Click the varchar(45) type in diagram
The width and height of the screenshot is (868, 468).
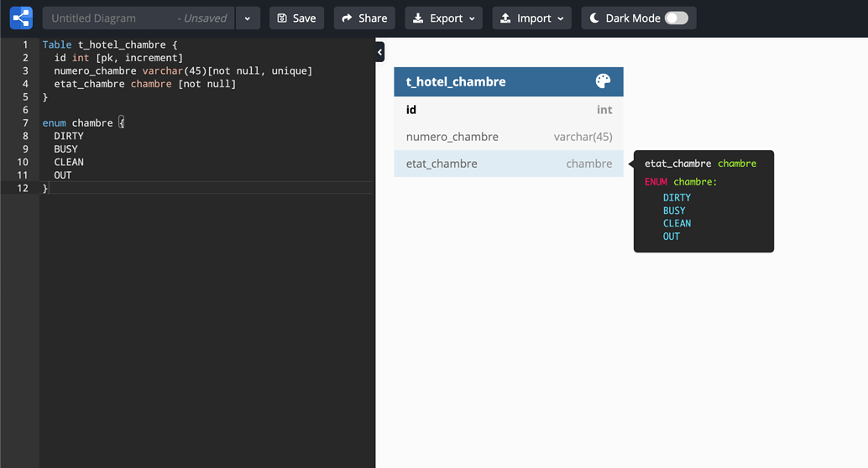[x=583, y=137]
